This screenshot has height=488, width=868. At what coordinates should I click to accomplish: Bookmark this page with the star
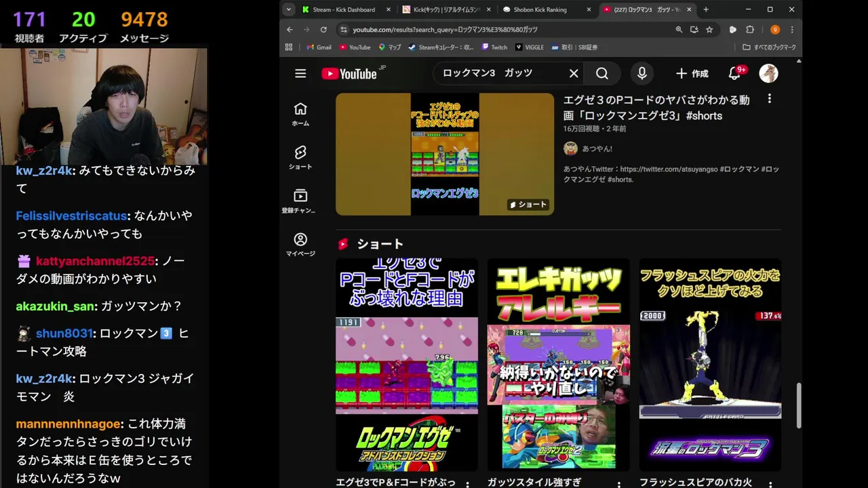(x=709, y=30)
